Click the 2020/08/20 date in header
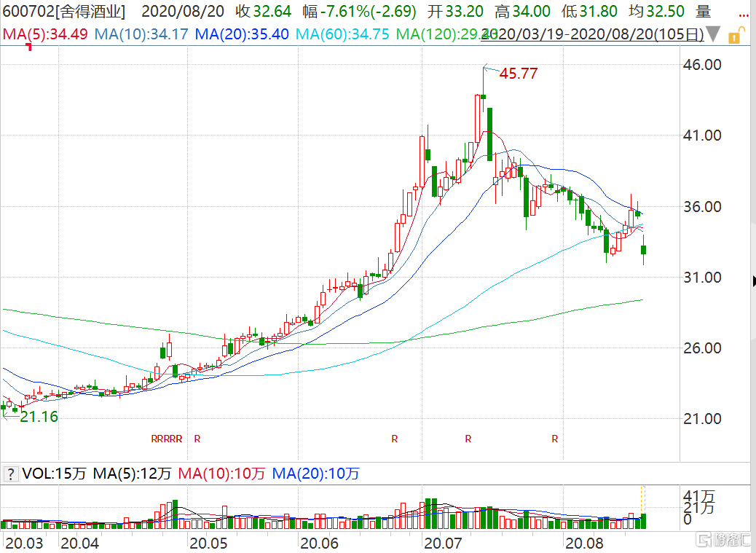This screenshot has height=553, width=756. click(x=183, y=11)
